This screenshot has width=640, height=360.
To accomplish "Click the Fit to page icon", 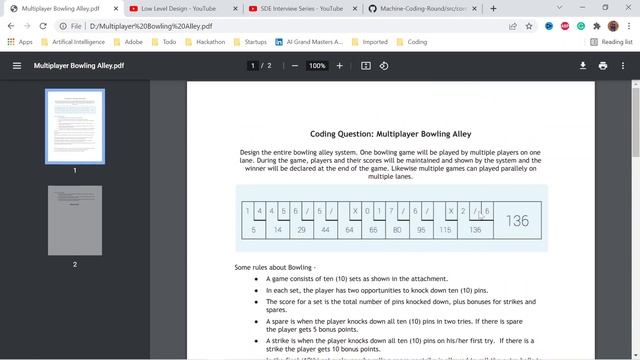I will pyautogui.click(x=366, y=66).
